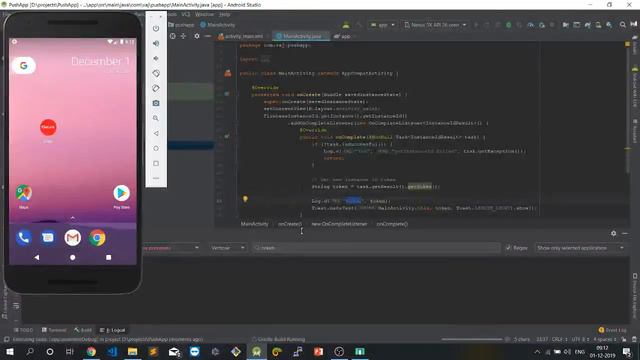
Task: Click the December 1 date widget on phone
Action: click(100, 61)
